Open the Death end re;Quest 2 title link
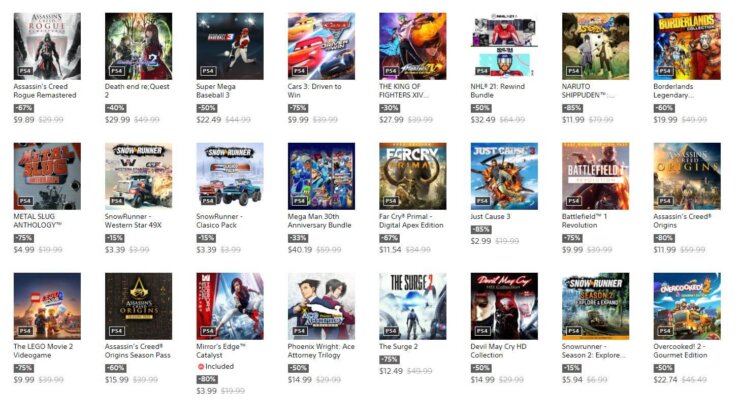Viewport: 740px width, 420px height. [137, 91]
